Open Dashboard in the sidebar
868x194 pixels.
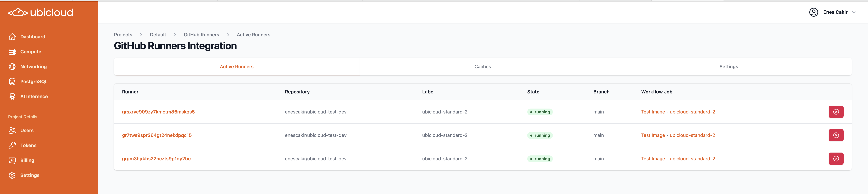coord(33,37)
